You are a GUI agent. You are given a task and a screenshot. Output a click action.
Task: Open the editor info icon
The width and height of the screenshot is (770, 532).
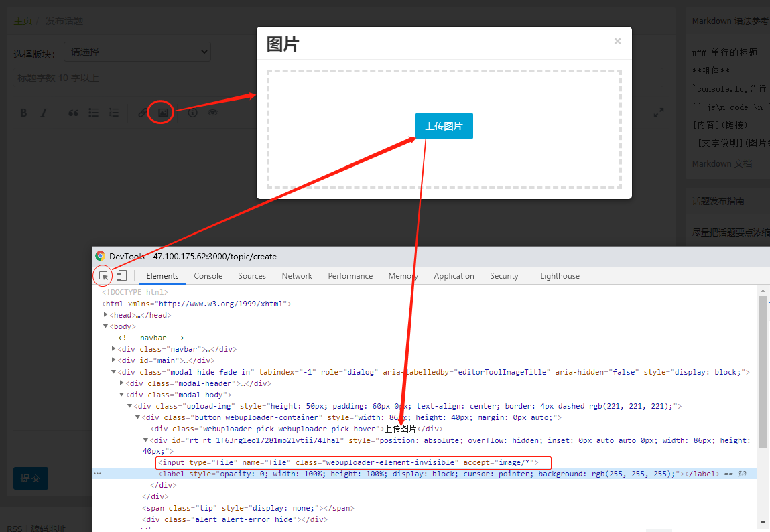point(192,113)
